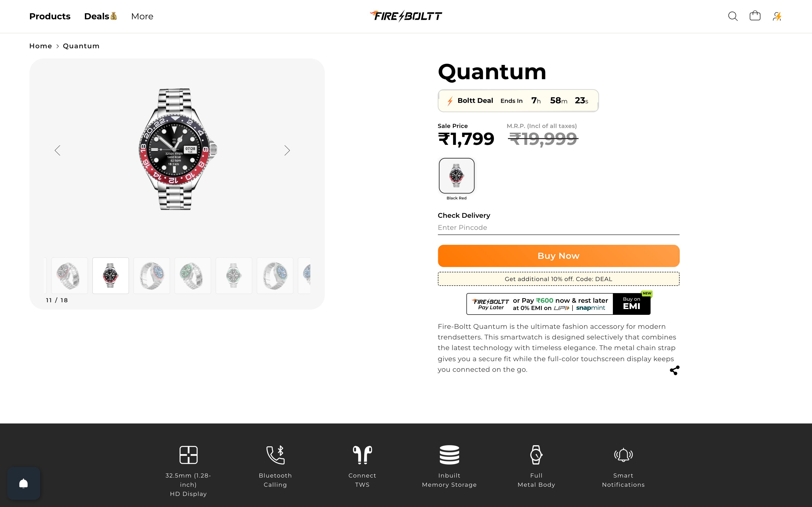Click the account lightning profile icon
This screenshot has height=507, width=812.
pyautogui.click(x=777, y=16)
